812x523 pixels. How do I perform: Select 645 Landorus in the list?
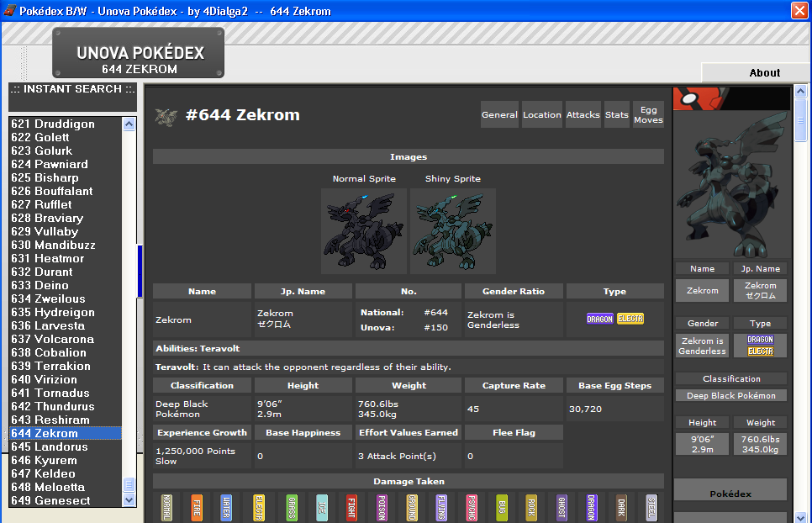66,446
